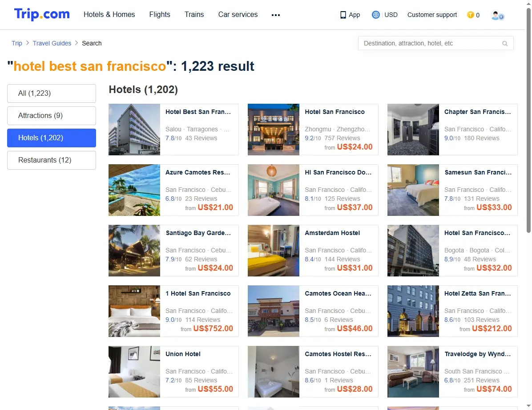
Task: Open Camotes Hostel Resort photo
Action: coord(274,371)
